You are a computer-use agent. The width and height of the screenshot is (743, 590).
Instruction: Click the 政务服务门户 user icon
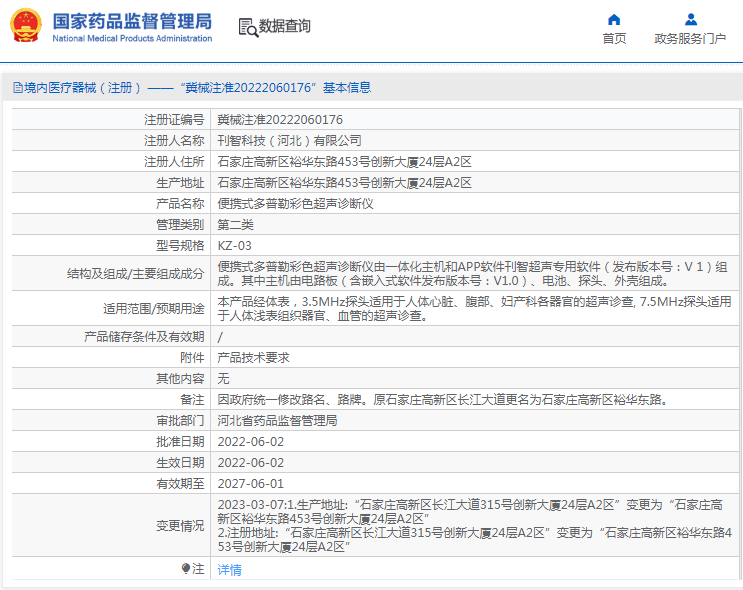(690, 19)
